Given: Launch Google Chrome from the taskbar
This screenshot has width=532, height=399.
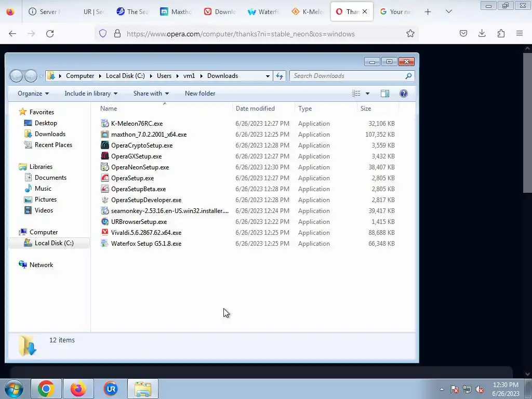Looking at the screenshot, I should tap(46, 389).
